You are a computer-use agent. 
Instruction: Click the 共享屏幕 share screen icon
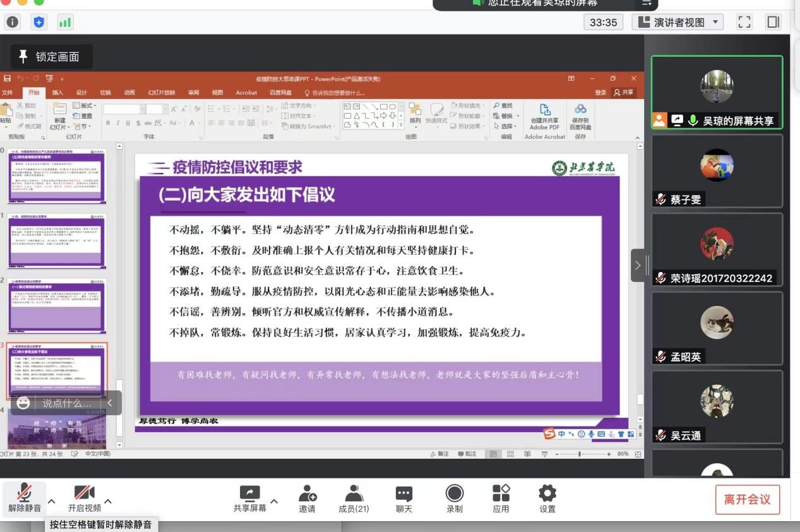(x=250, y=494)
